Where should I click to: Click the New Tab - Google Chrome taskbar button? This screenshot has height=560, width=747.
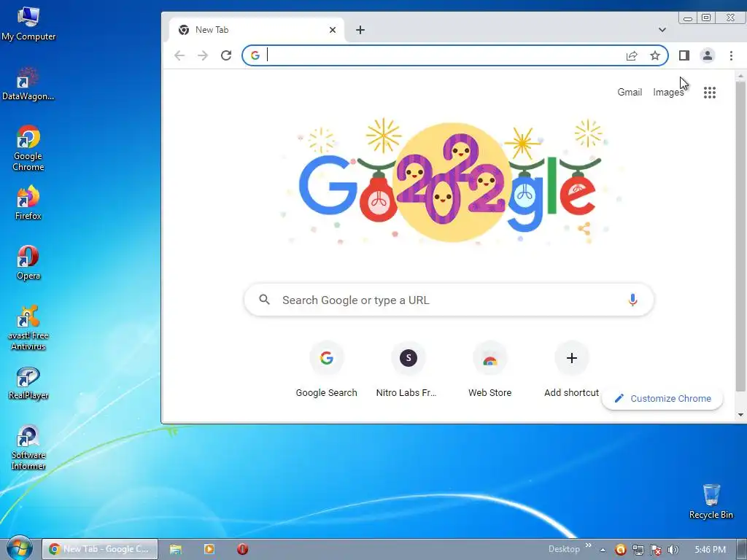tap(100, 549)
